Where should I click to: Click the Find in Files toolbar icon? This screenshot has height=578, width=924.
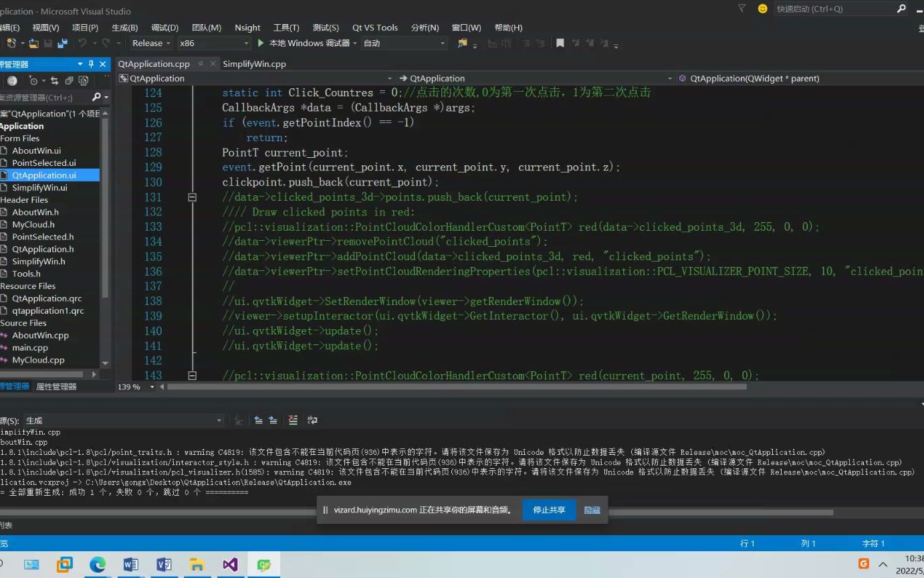pyautogui.click(x=462, y=43)
